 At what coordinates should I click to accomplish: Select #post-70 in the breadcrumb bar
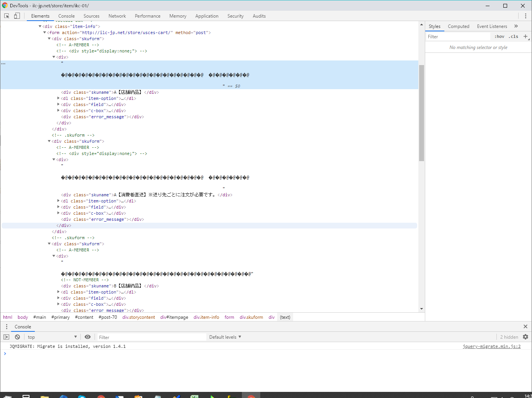(x=108, y=317)
